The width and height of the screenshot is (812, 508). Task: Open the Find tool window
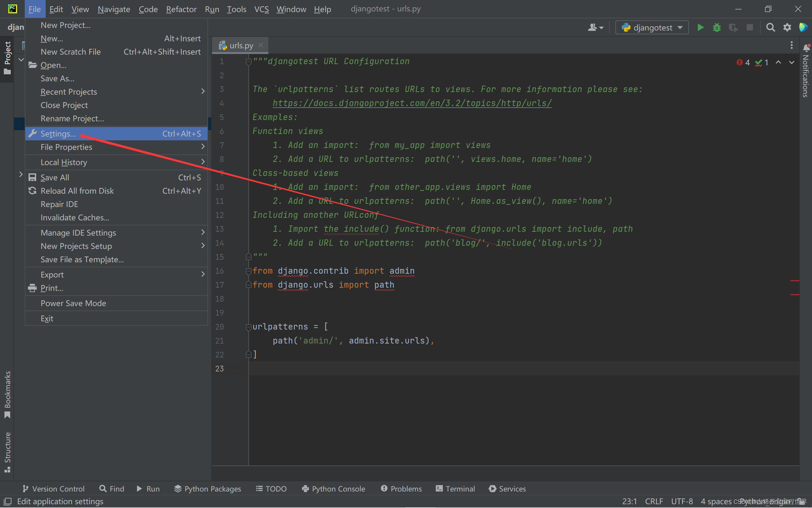(112, 489)
